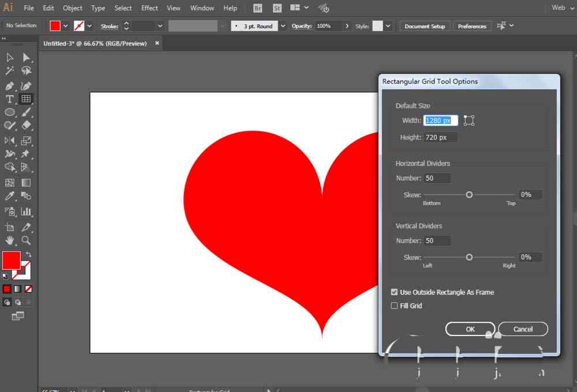Select the Magic Wand tool
577x392 pixels.
click(10, 70)
